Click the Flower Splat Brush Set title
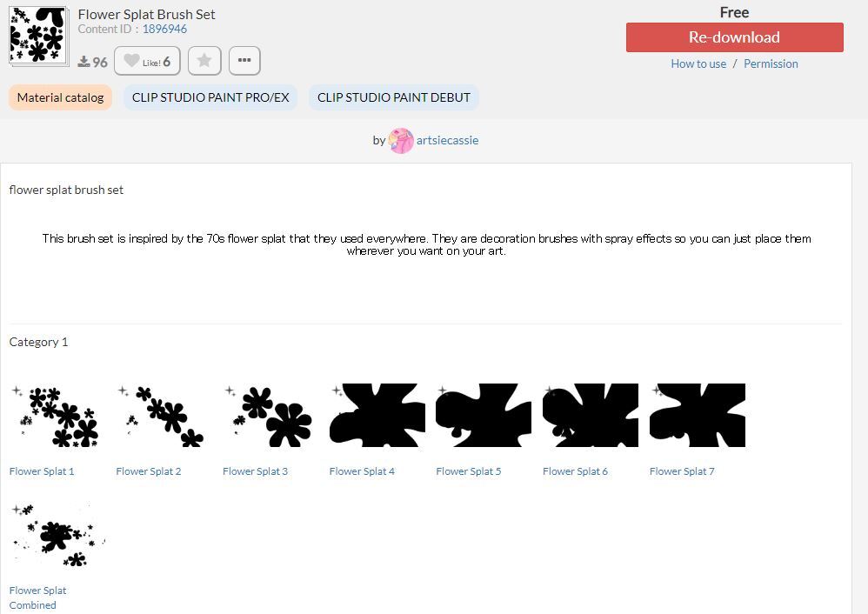 (x=146, y=15)
